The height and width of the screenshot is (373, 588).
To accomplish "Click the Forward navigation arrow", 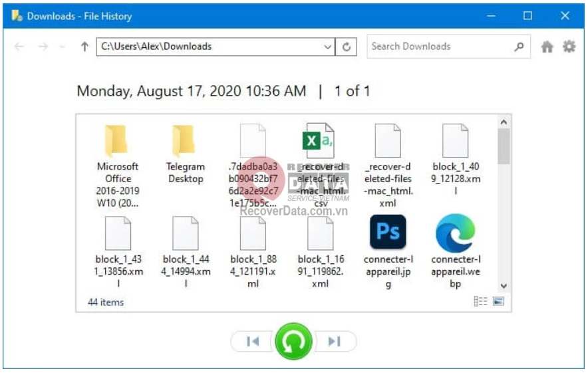I will pos(43,47).
